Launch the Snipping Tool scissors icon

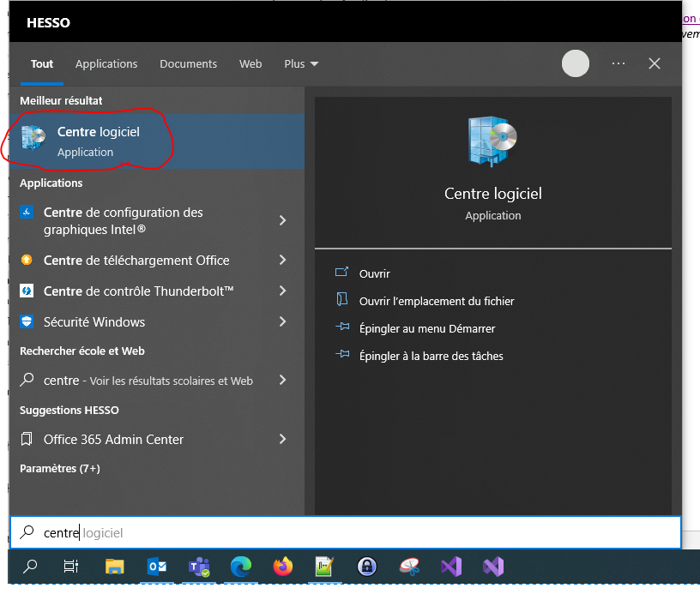click(x=409, y=567)
